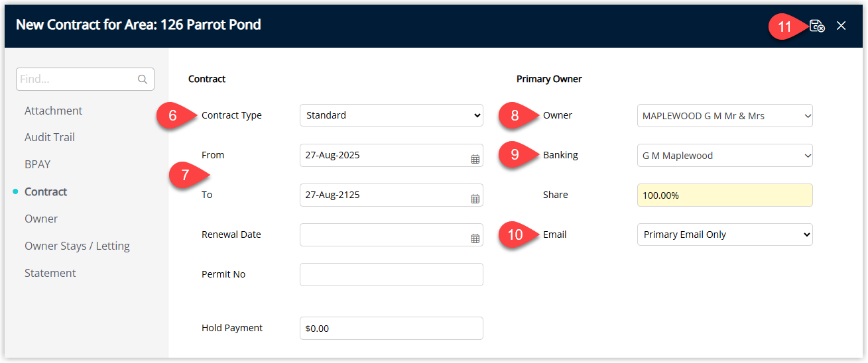Click the search magnifier icon in Find box

pos(143,79)
